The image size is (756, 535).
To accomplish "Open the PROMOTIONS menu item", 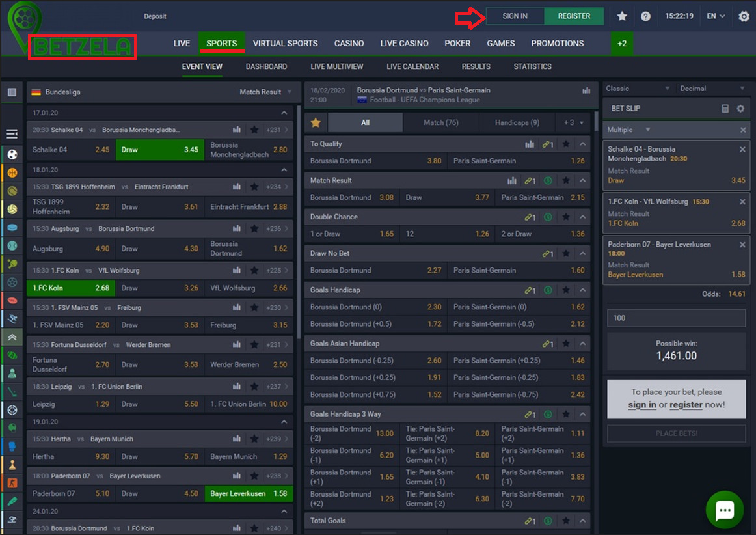I will [558, 44].
